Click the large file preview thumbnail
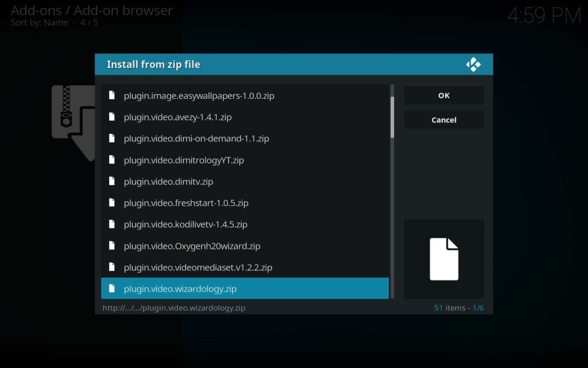The height and width of the screenshot is (368, 588). pyautogui.click(x=444, y=259)
